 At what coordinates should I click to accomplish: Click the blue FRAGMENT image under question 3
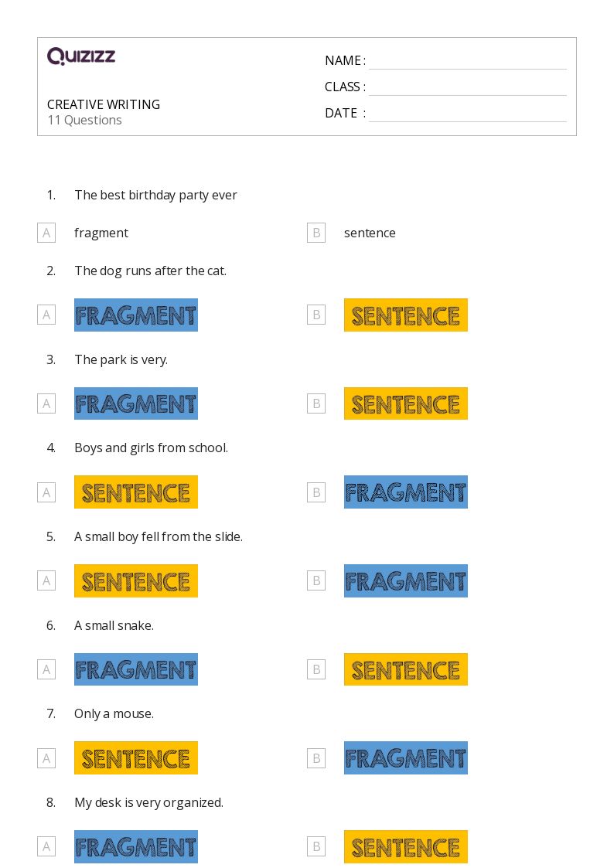(136, 403)
